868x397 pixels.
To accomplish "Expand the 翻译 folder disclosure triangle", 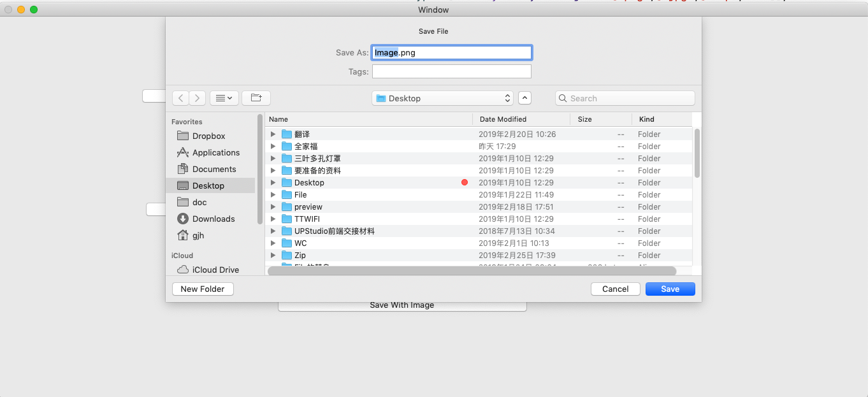I will pyautogui.click(x=273, y=134).
